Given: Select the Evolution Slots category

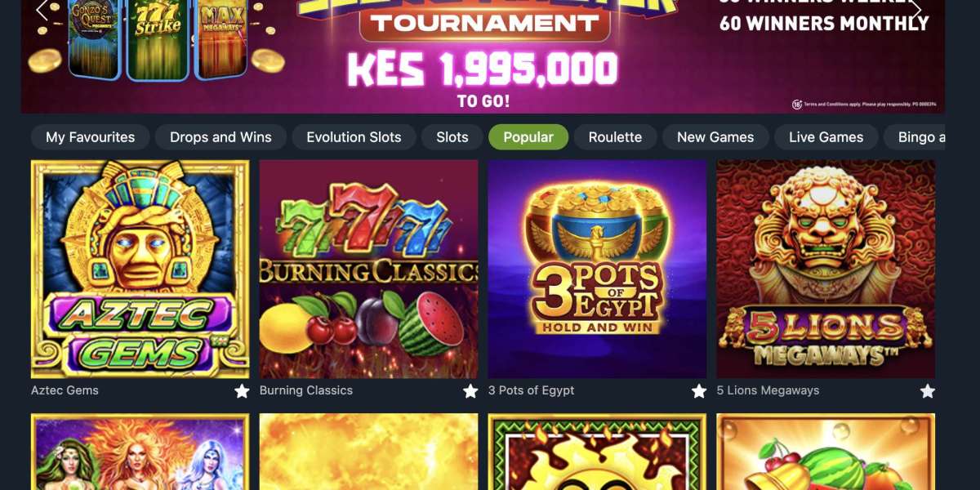Looking at the screenshot, I should pos(354,137).
